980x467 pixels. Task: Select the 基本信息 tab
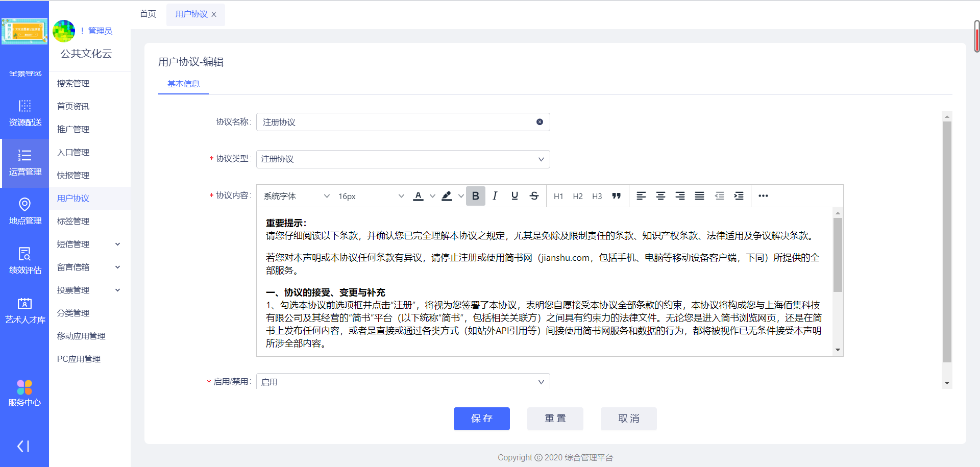pyautogui.click(x=183, y=84)
